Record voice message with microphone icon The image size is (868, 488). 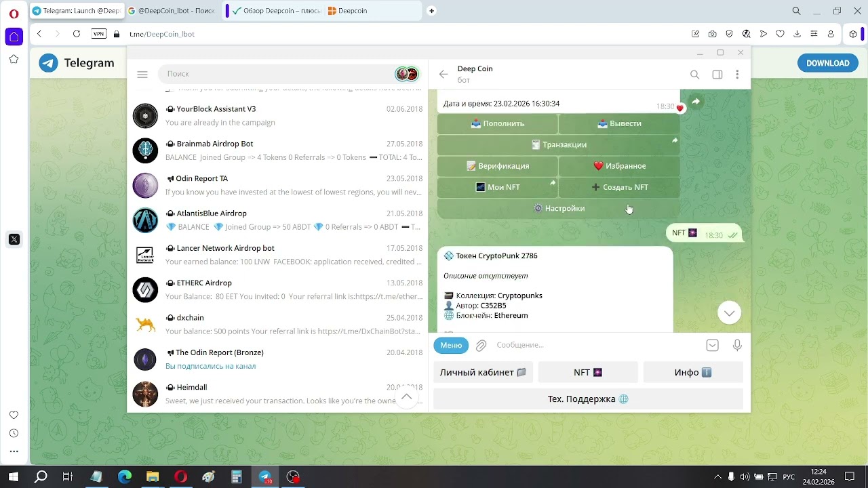coord(737,346)
